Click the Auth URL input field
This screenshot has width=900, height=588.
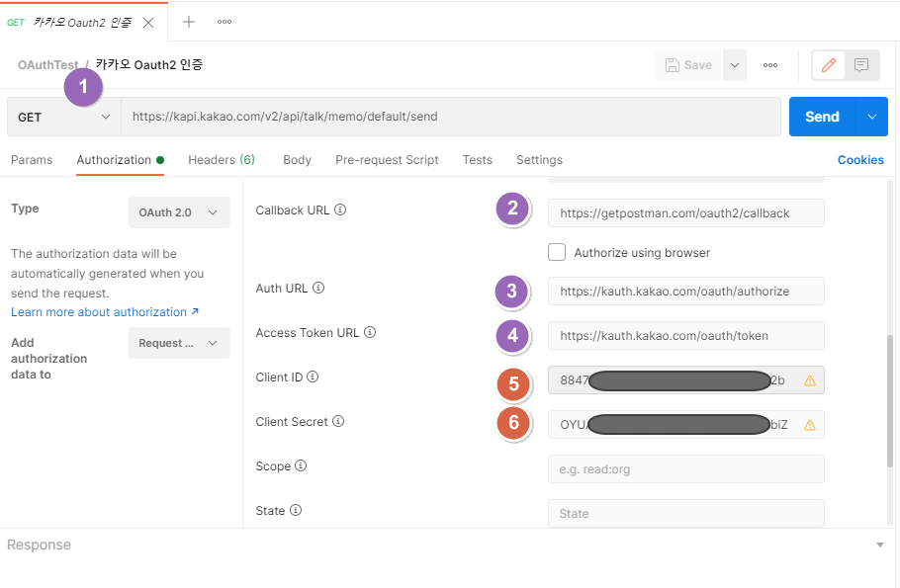[686, 292]
